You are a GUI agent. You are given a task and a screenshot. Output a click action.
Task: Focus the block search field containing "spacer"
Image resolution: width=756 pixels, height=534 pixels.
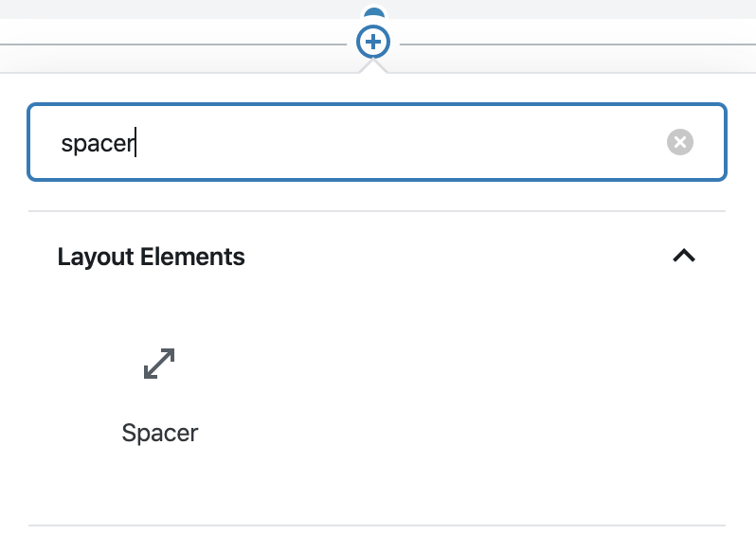pos(376,142)
